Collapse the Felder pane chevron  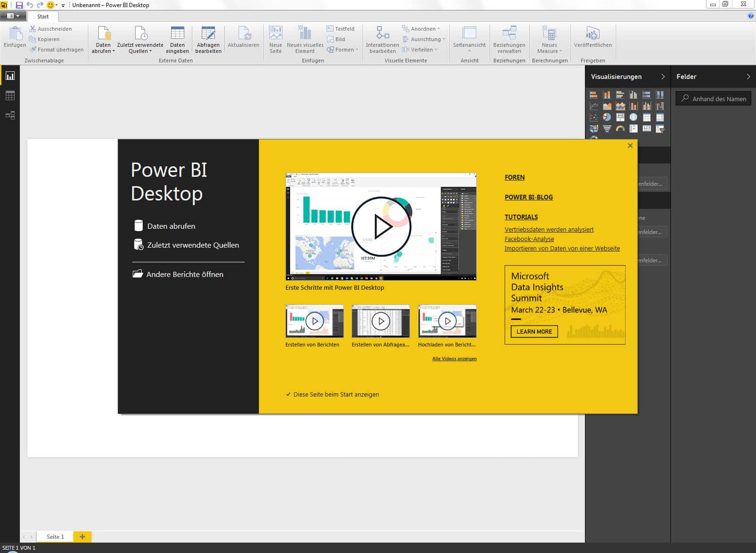tap(748, 77)
